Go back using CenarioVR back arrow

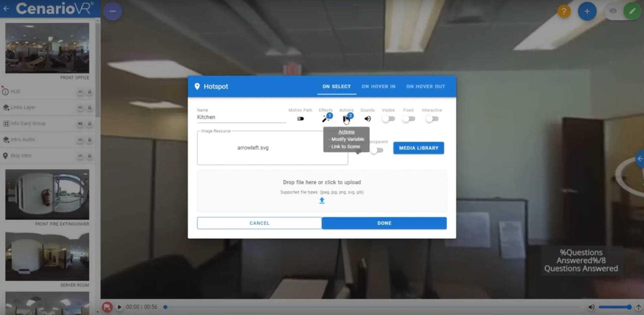point(6,8)
